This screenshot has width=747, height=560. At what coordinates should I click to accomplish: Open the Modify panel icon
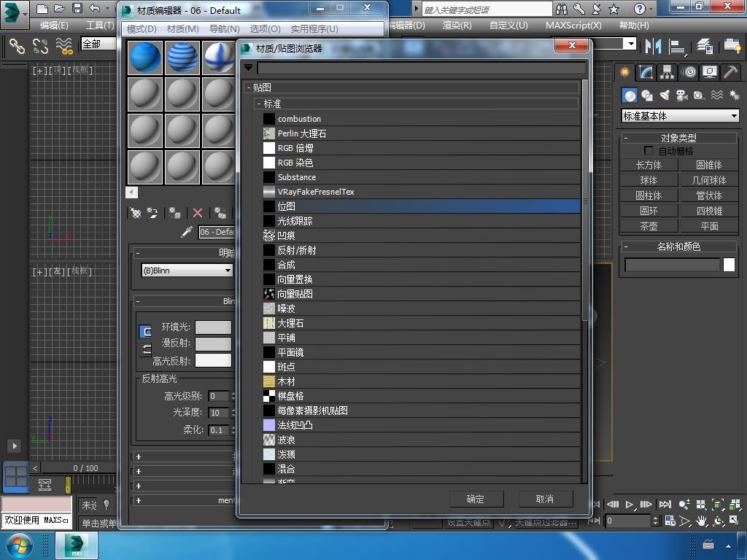pyautogui.click(x=646, y=72)
